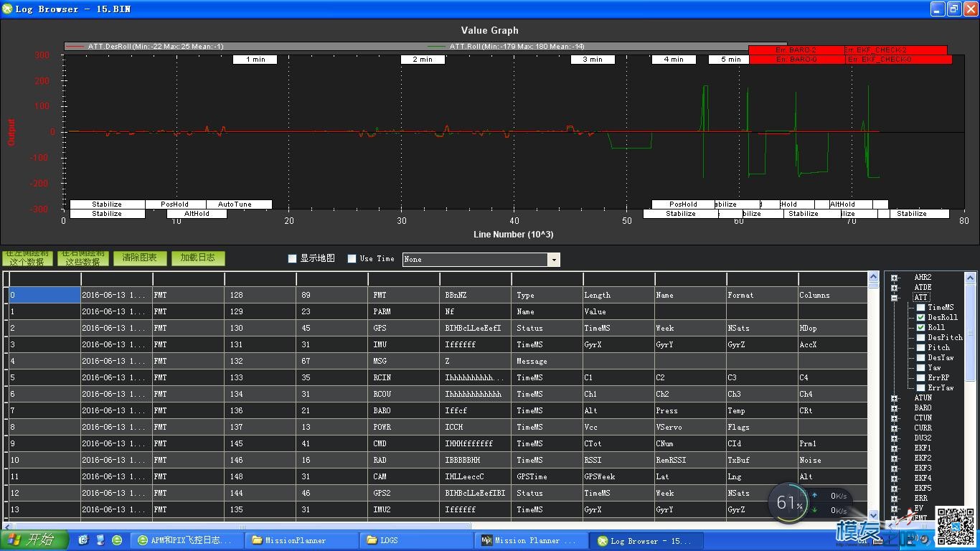Expand the BARO tree node
The image size is (980, 551).
(895, 408)
